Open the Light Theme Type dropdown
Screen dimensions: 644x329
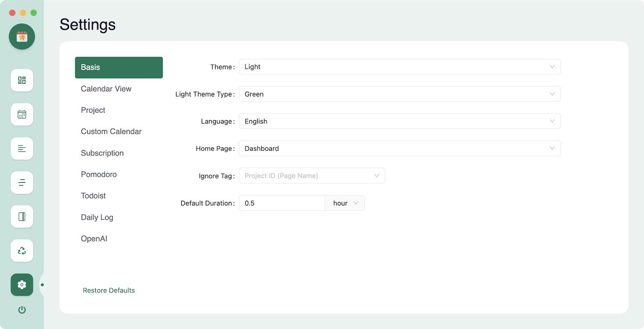[x=399, y=94]
